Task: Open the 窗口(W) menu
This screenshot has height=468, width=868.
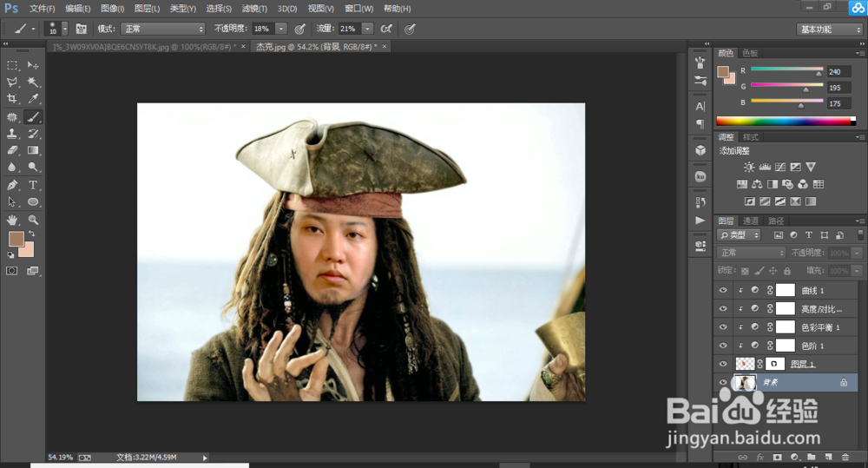Action: click(358, 9)
